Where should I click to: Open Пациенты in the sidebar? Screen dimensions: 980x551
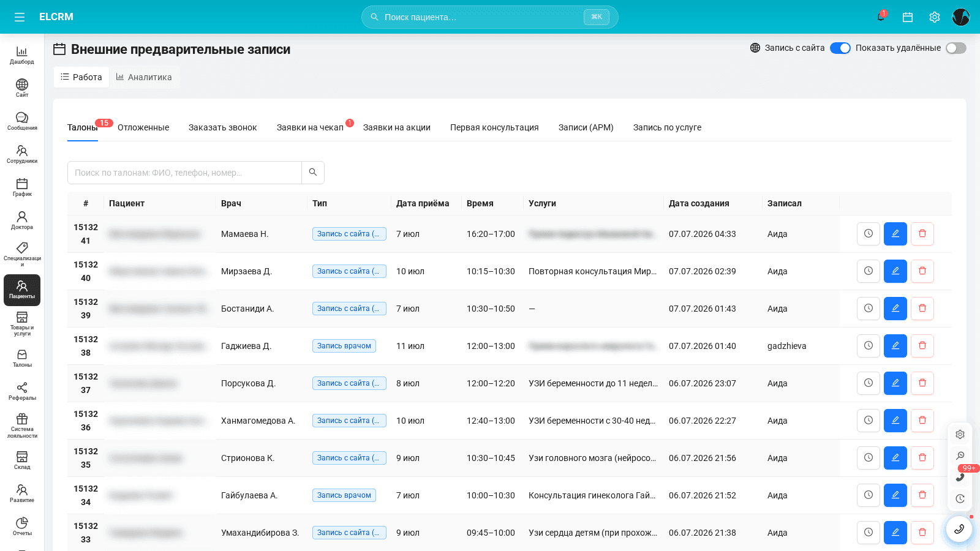click(x=22, y=290)
